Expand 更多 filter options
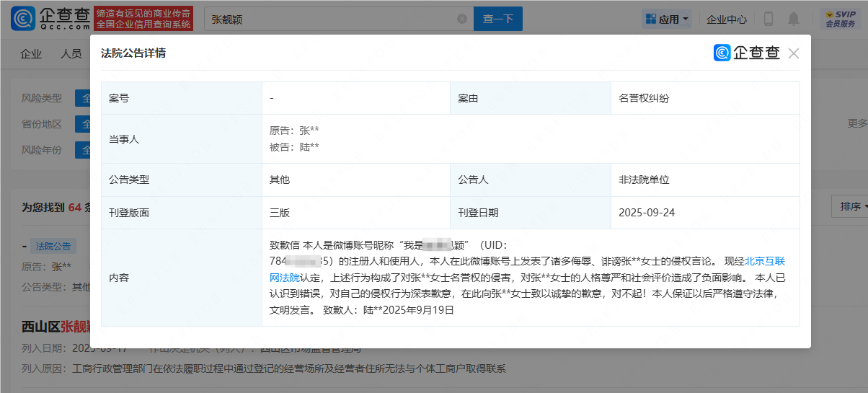 pyautogui.click(x=857, y=123)
